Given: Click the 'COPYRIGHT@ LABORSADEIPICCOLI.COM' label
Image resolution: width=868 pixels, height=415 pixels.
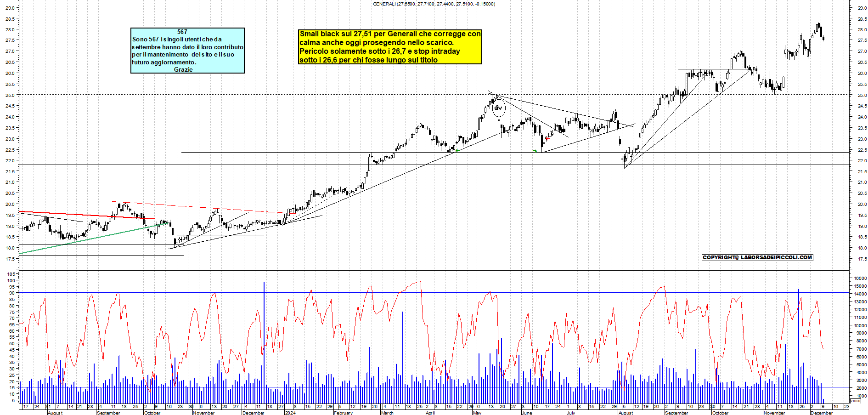Looking at the screenshot, I should click(757, 257).
